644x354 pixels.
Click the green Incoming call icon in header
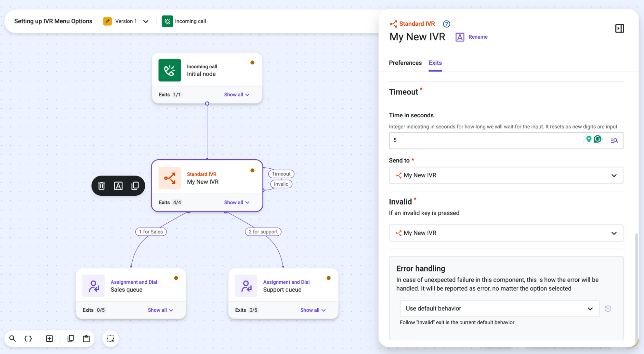pyautogui.click(x=167, y=21)
